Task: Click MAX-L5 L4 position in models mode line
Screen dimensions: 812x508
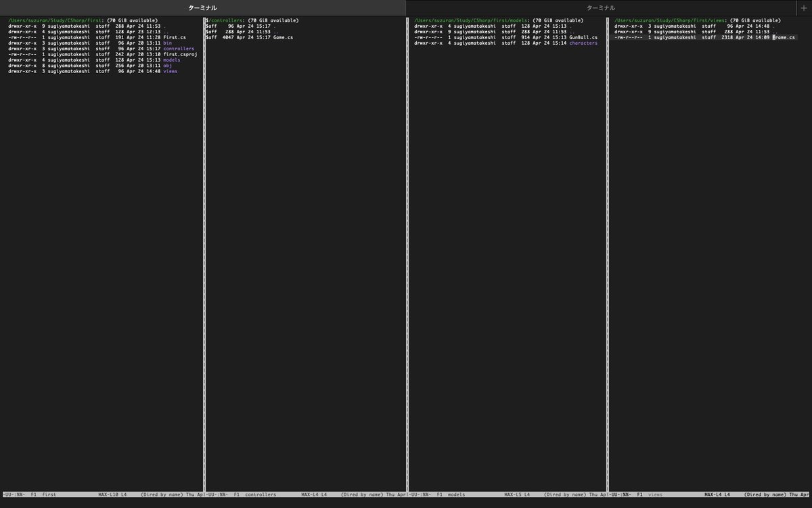Action: coord(517,494)
